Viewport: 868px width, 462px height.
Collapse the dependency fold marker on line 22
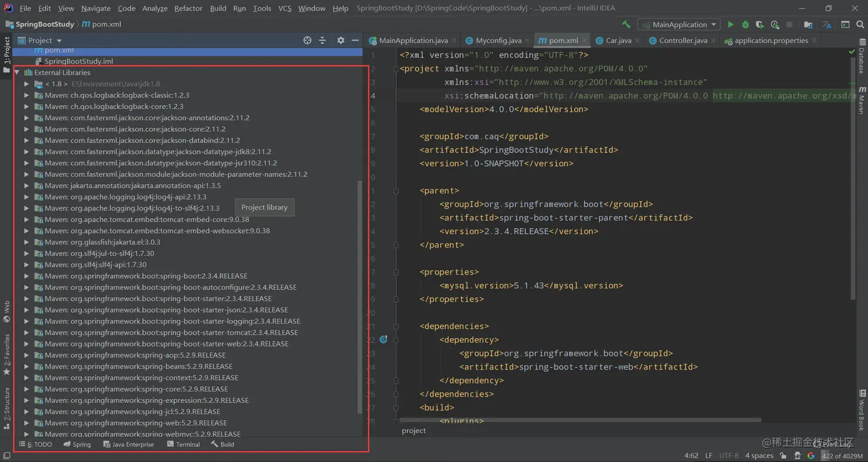[x=396, y=340]
